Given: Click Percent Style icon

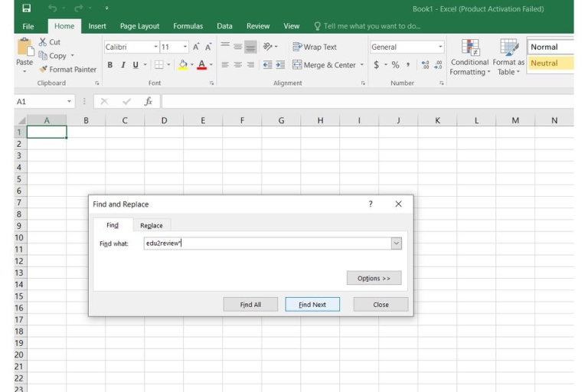Looking at the screenshot, I should pyautogui.click(x=395, y=65).
